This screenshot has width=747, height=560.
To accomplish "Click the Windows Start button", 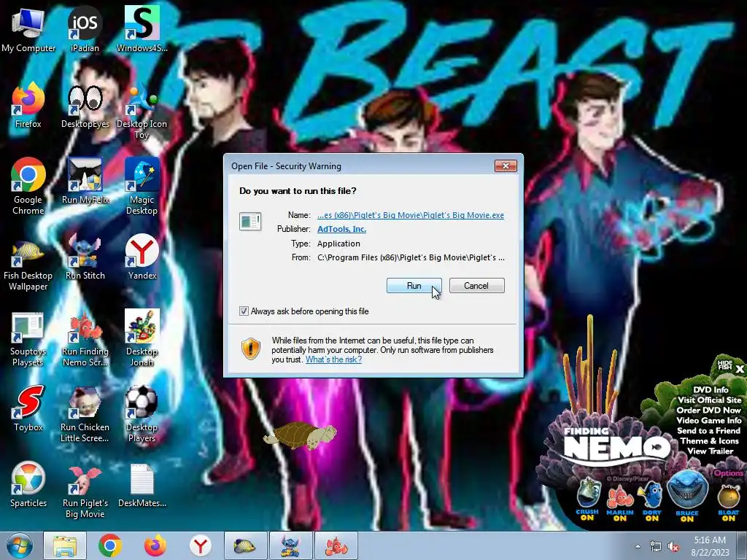I will coord(20,545).
